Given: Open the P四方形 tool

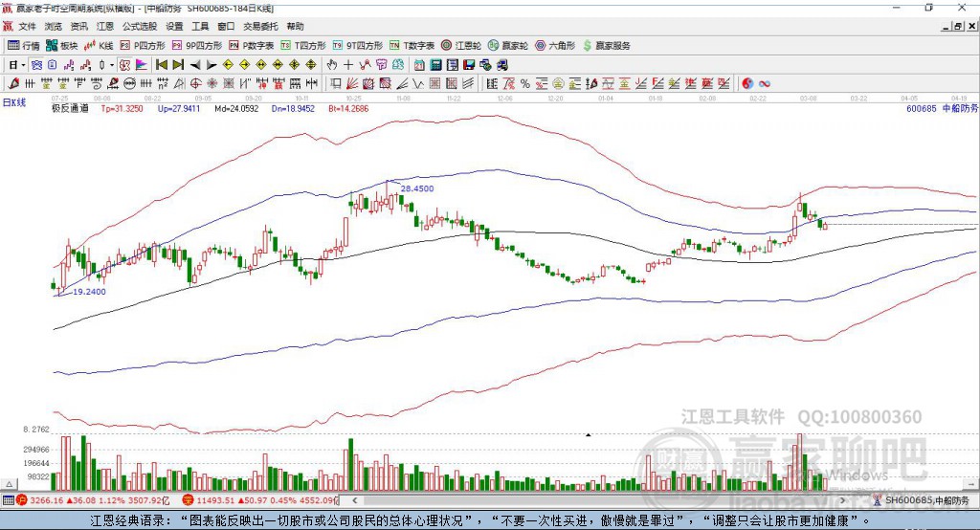Looking at the screenshot, I should (x=143, y=46).
